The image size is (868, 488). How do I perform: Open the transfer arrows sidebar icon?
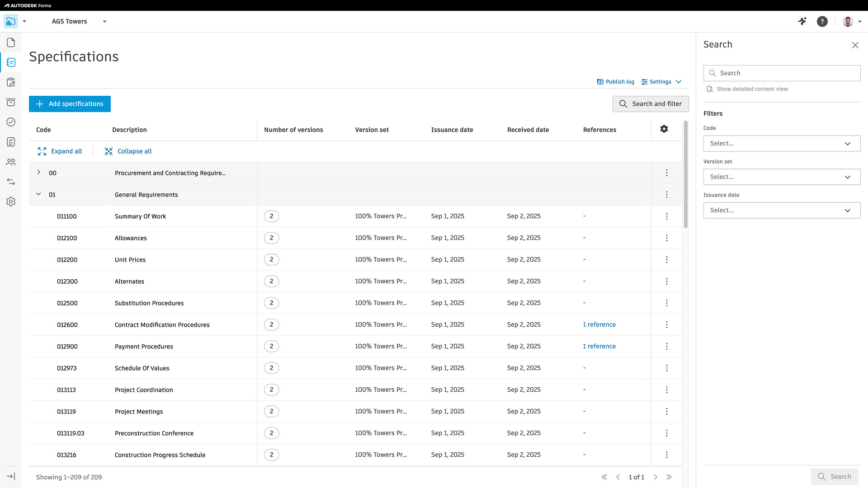11,182
